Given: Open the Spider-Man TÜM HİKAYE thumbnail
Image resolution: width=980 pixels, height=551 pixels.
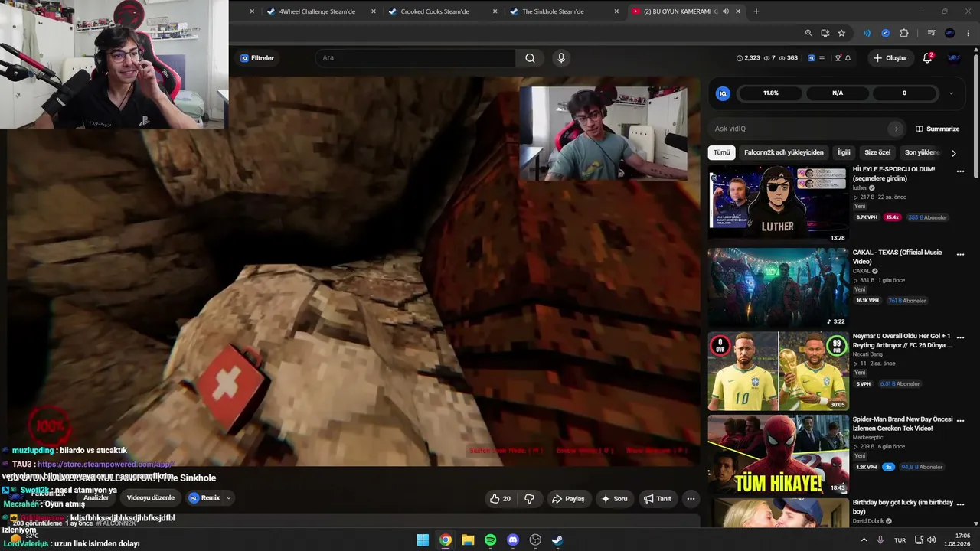Looking at the screenshot, I should click(778, 454).
